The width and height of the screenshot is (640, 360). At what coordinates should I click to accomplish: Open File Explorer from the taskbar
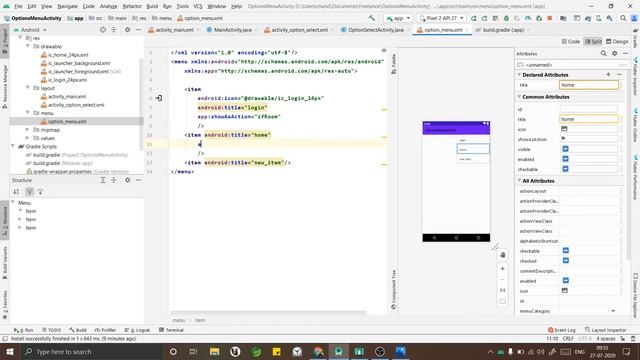pyautogui.click(x=214, y=351)
